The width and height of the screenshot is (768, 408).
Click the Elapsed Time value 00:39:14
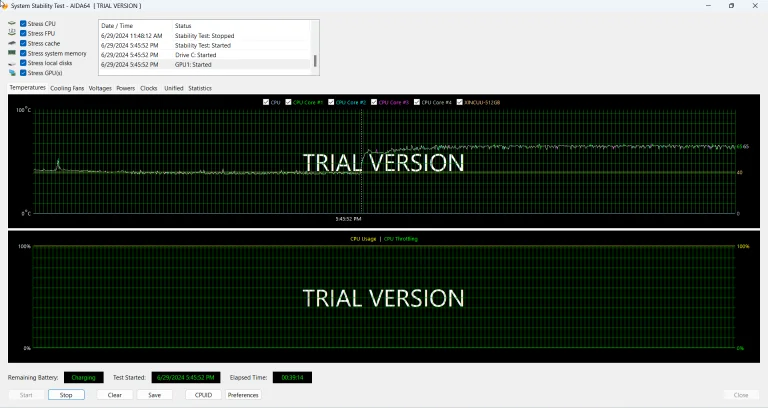tap(292, 378)
